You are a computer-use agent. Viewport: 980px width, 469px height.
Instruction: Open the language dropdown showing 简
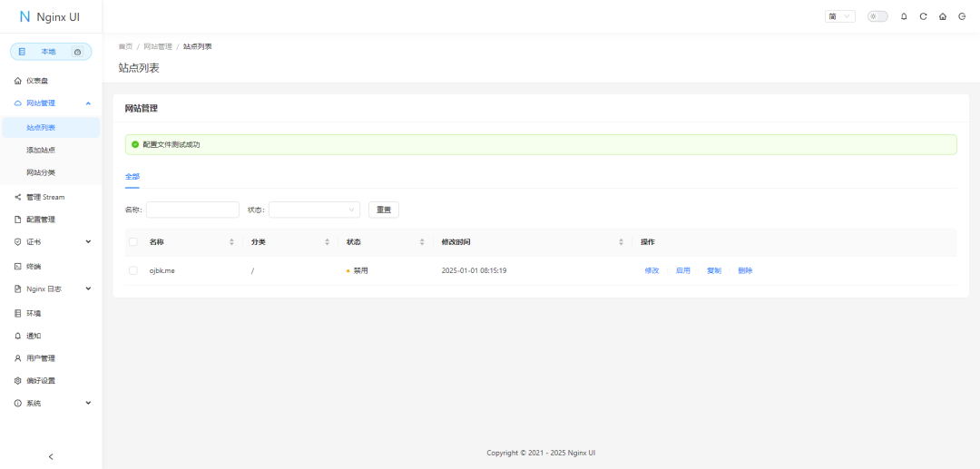coord(840,16)
